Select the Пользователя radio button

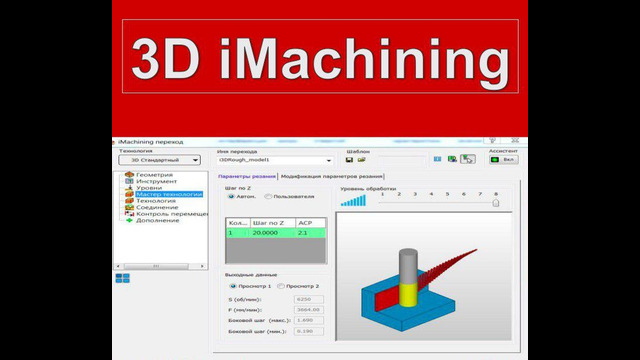click(268, 196)
